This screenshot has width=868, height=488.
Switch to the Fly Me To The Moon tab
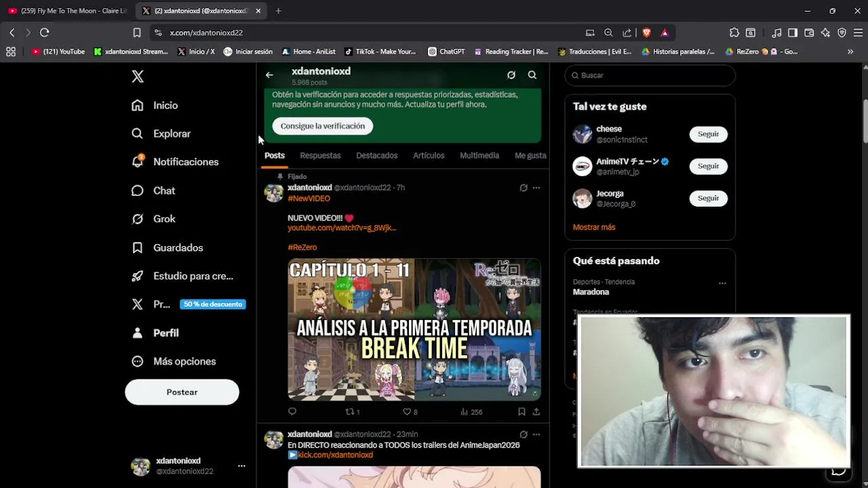click(68, 11)
